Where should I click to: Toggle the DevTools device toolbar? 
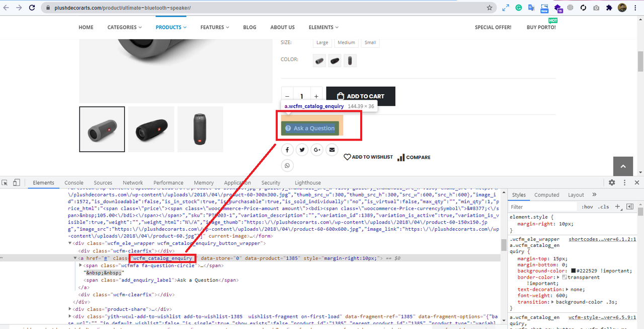[17, 182]
